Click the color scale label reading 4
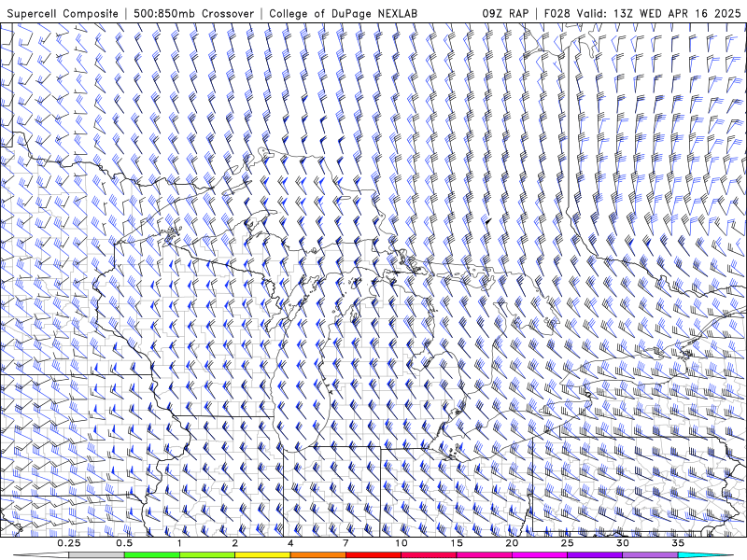The image size is (747, 560). coord(290,543)
